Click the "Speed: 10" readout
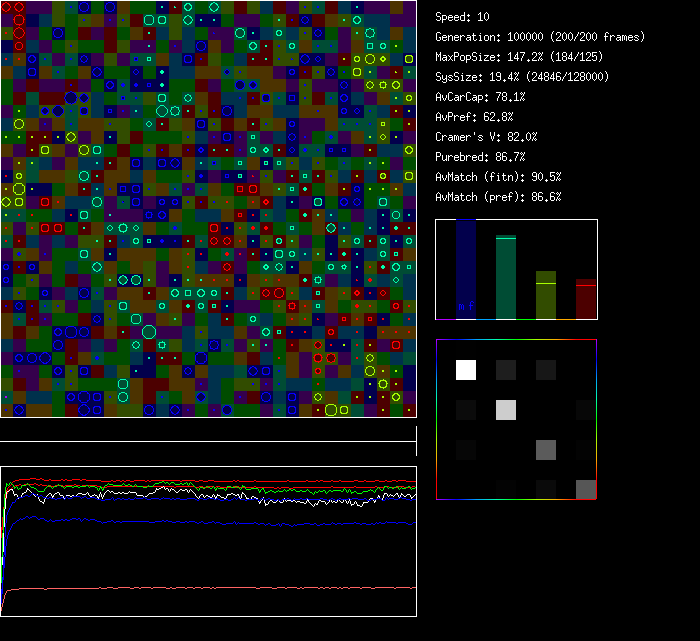 463,17
